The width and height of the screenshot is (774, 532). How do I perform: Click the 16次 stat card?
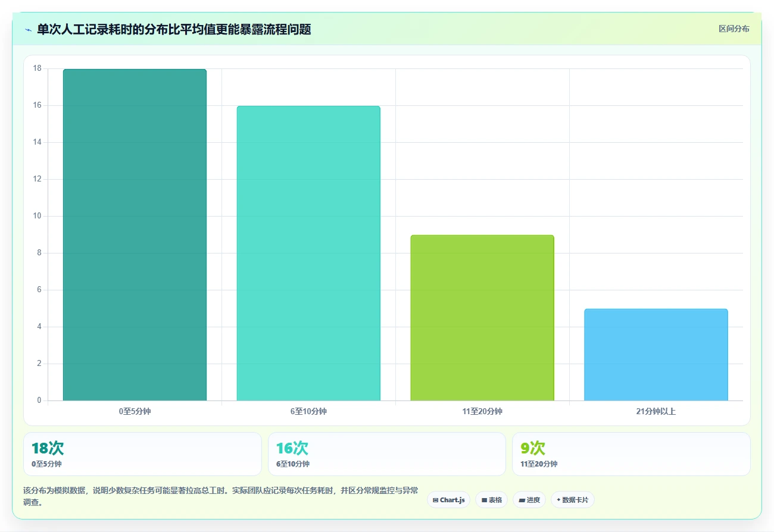click(387, 454)
